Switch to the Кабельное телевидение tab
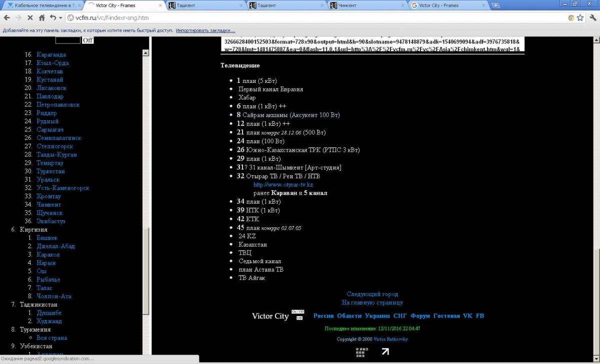 point(41,5)
